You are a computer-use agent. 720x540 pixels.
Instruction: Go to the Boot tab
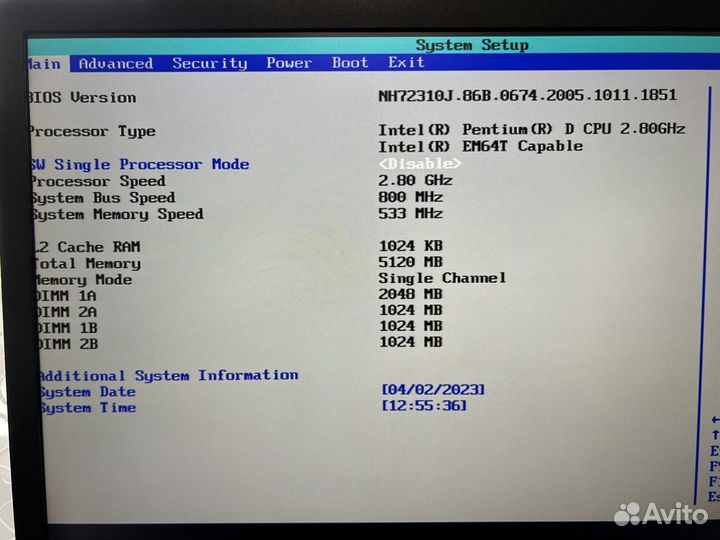(x=350, y=63)
